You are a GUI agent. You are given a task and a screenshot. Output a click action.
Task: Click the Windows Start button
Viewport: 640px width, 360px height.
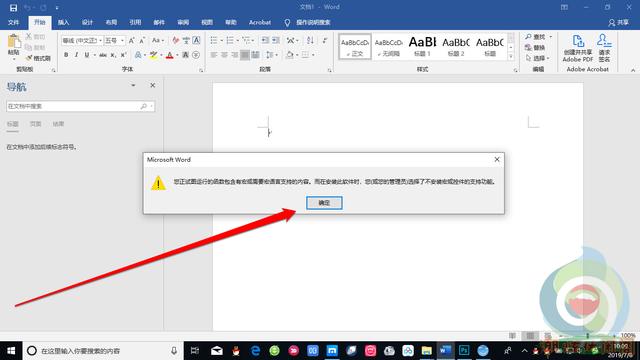pos(11,351)
